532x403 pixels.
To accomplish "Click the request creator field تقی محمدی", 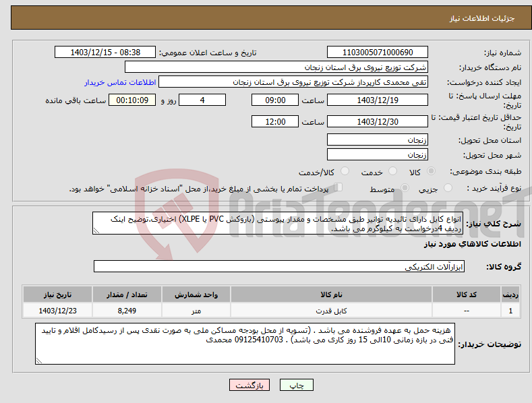I will tap(293, 82).
